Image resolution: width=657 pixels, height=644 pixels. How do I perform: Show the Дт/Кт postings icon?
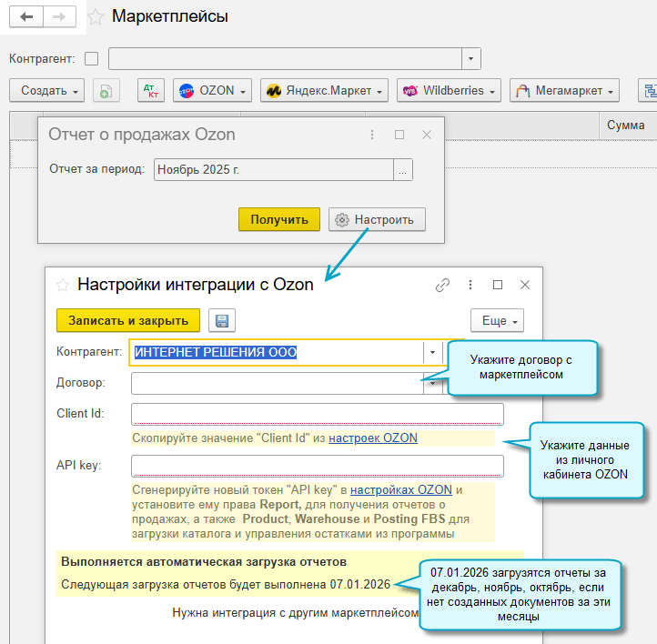[x=151, y=90]
